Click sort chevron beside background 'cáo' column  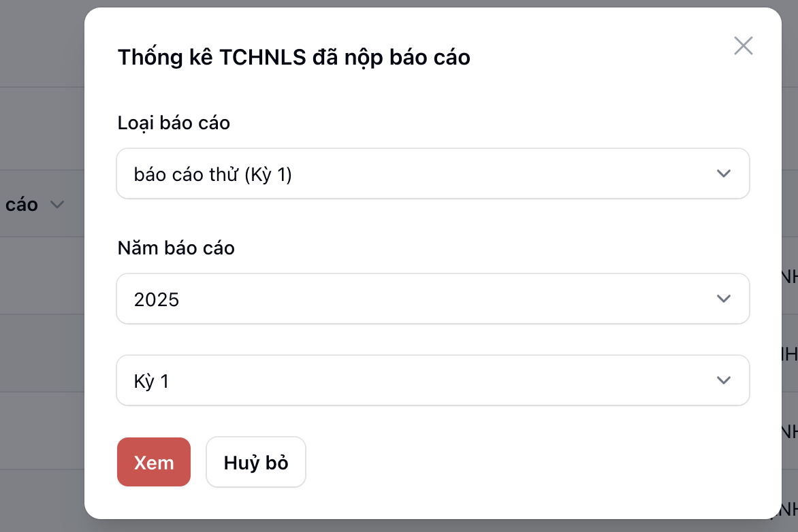pyautogui.click(x=58, y=204)
